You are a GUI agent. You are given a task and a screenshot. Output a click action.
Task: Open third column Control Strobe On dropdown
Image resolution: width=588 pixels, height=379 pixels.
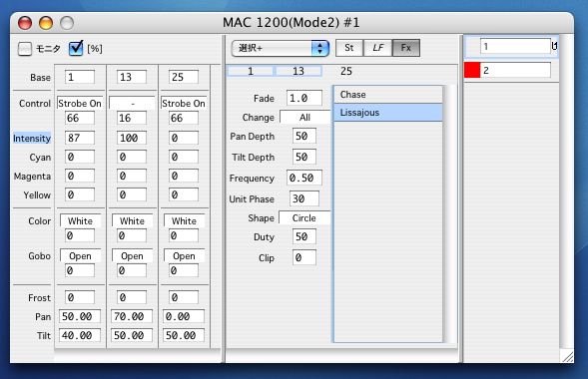pyautogui.click(x=184, y=103)
